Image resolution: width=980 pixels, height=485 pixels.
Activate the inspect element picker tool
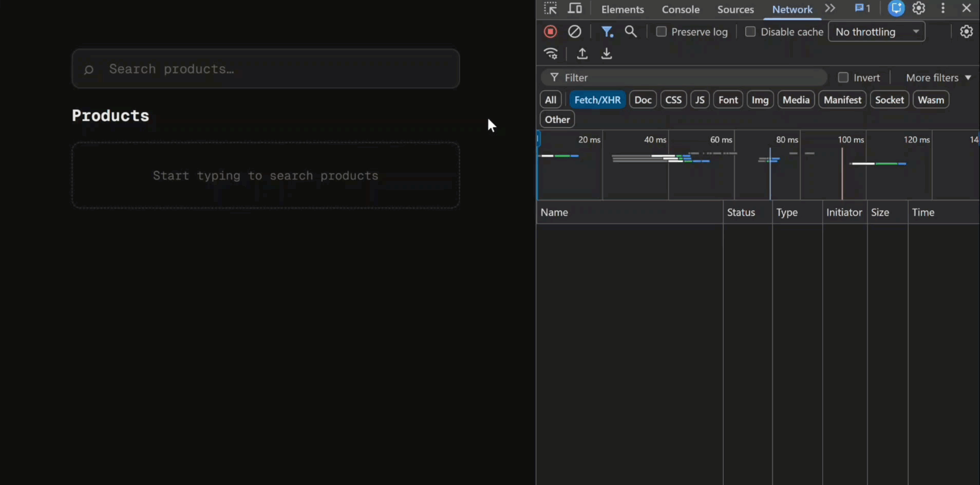coord(550,8)
